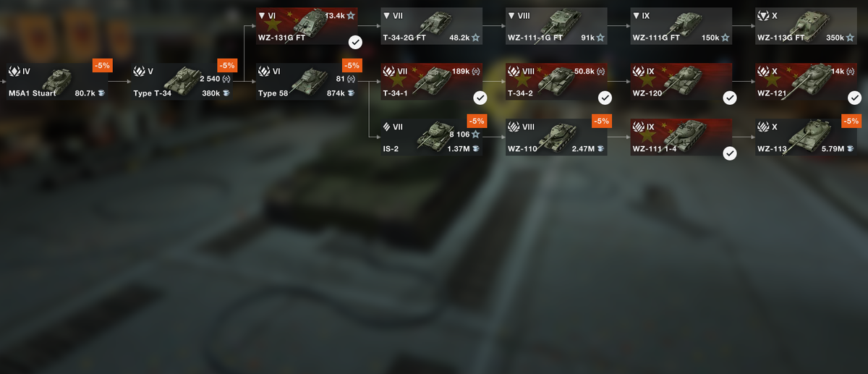Screen dimensions: 868x374
Task: Select the WZ-120 tier IX medium tank
Action: (681, 82)
